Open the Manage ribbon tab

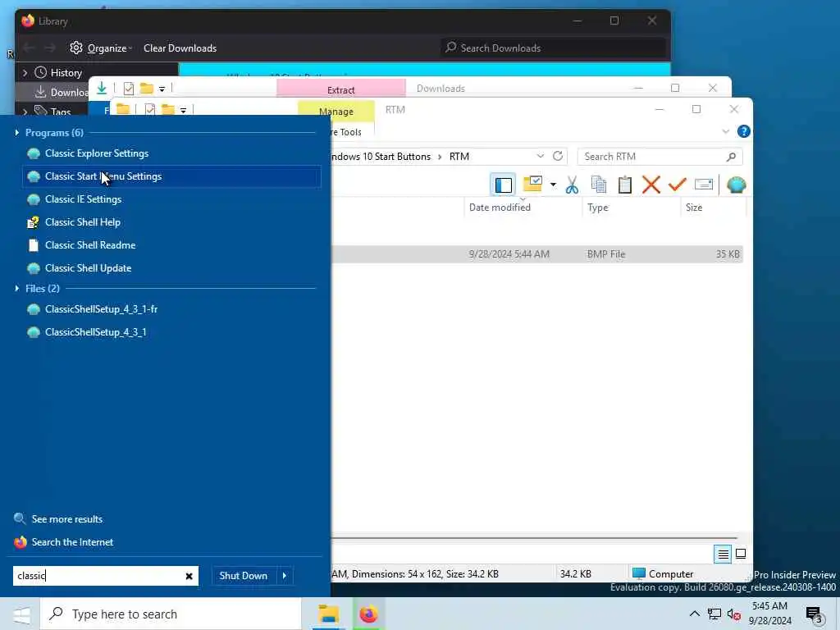click(x=336, y=112)
